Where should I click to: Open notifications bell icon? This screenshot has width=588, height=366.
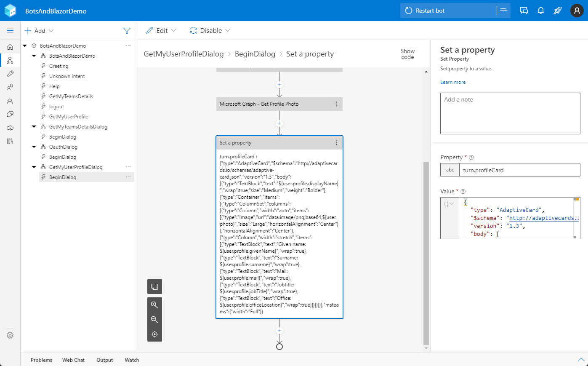(541, 11)
